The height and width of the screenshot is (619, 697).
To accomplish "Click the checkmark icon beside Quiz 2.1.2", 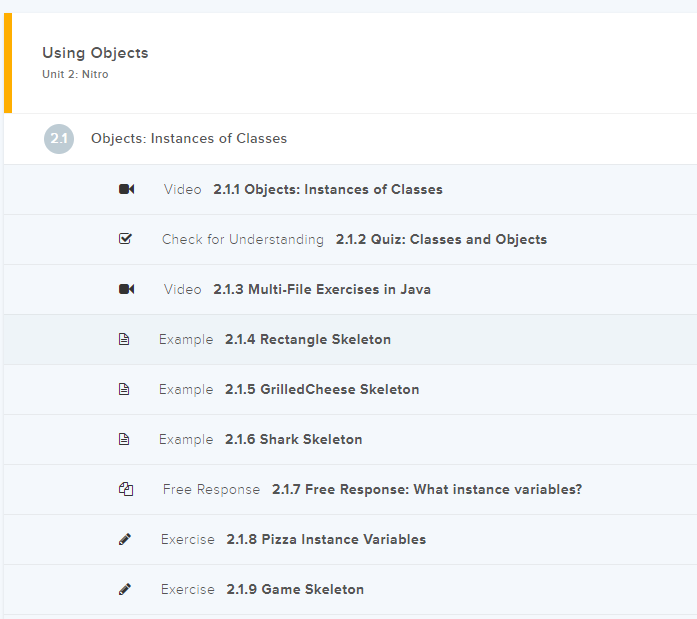I will click(x=125, y=239).
